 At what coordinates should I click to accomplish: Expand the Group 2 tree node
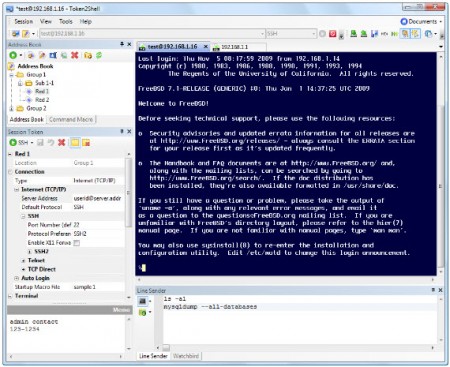(x=11, y=109)
